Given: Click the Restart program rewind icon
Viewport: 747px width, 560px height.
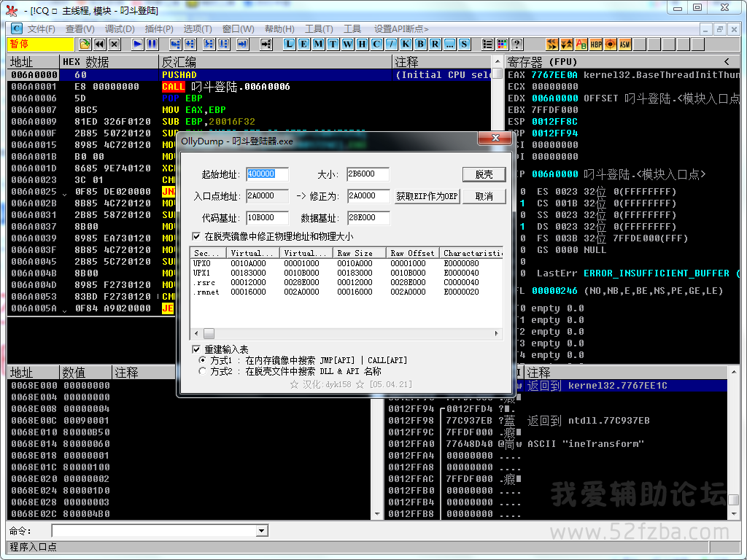Looking at the screenshot, I should (x=99, y=44).
